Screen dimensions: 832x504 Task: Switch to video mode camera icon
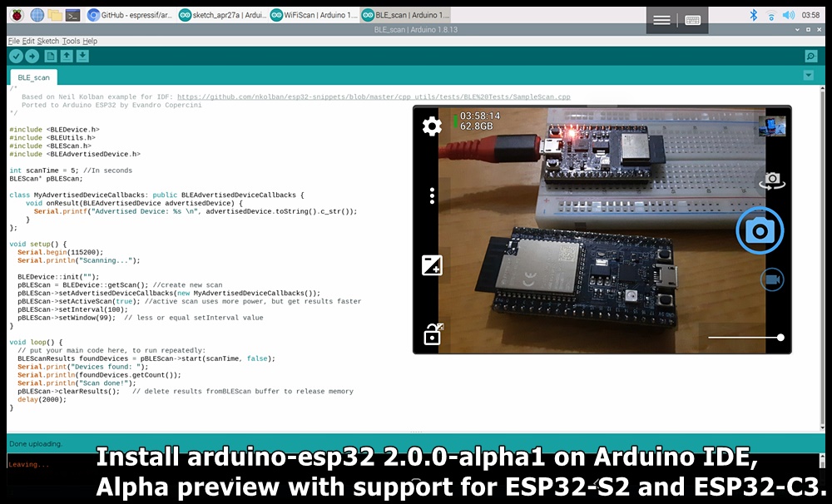click(x=772, y=279)
